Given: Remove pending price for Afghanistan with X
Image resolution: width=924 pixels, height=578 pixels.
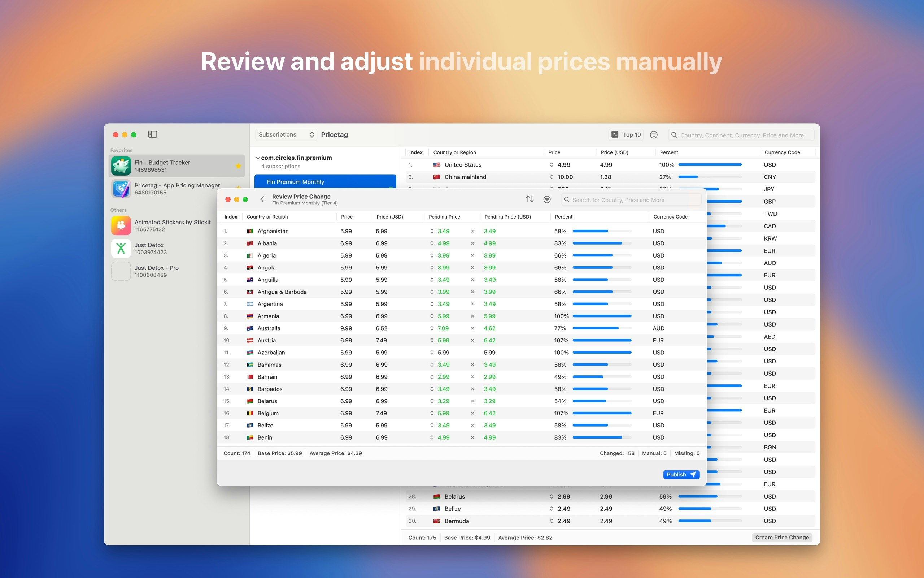Looking at the screenshot, I should click(472, 231).
